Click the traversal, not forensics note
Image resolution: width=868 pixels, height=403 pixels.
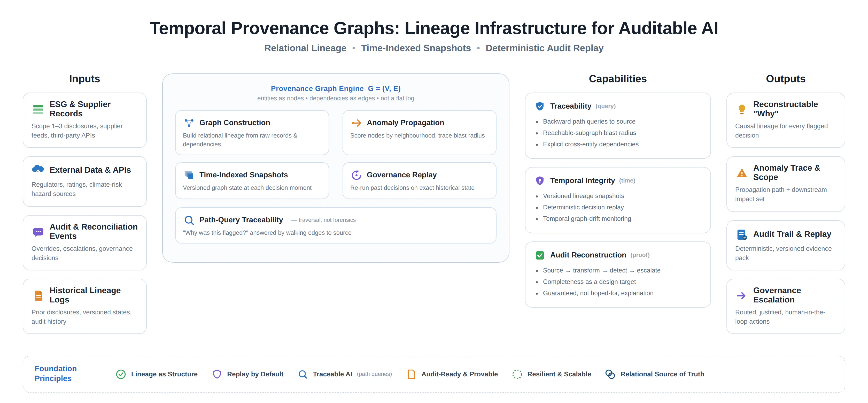pos(323,220)
